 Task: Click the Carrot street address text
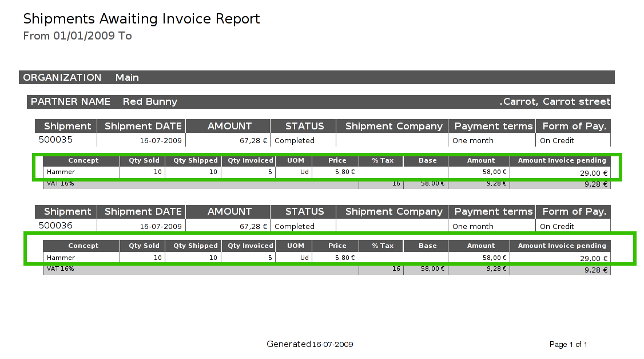coord(555,101)
